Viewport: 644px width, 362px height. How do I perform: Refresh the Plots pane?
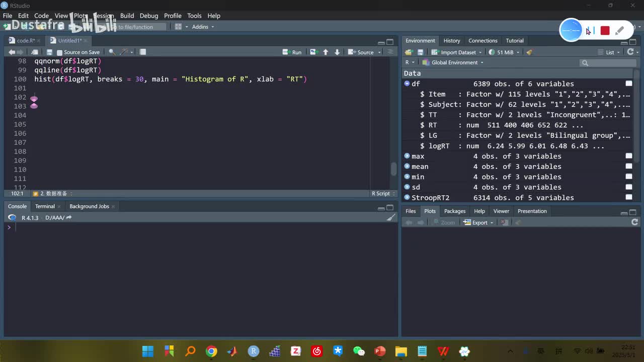click(x=634, y=222)
